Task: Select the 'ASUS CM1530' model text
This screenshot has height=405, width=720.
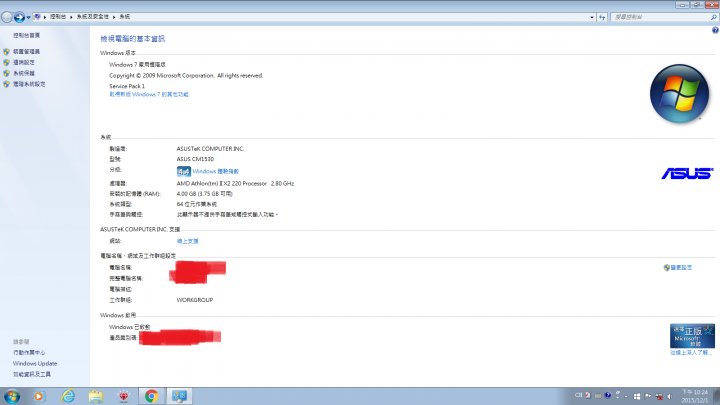Action: [195, 159]
